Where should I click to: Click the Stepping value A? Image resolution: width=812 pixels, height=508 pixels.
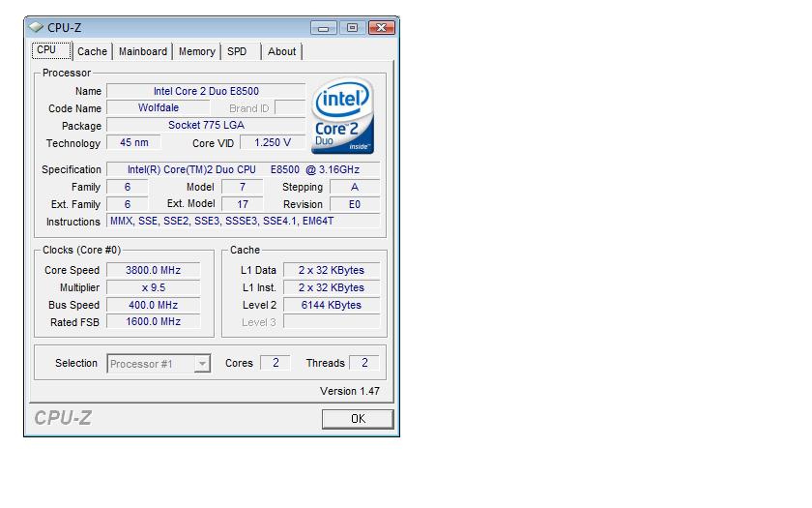(x=355, y=187)
